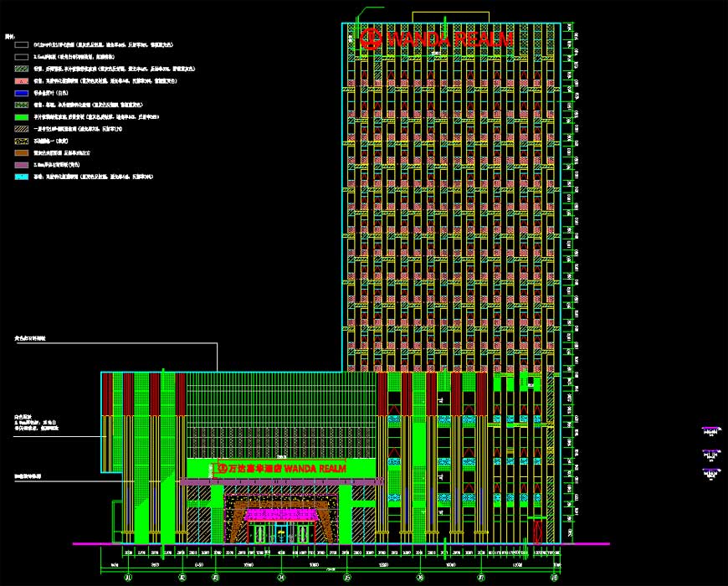Screen dimensions: 728x586
Task: Select grid axis bubble J1
Action: pos(129,578)
